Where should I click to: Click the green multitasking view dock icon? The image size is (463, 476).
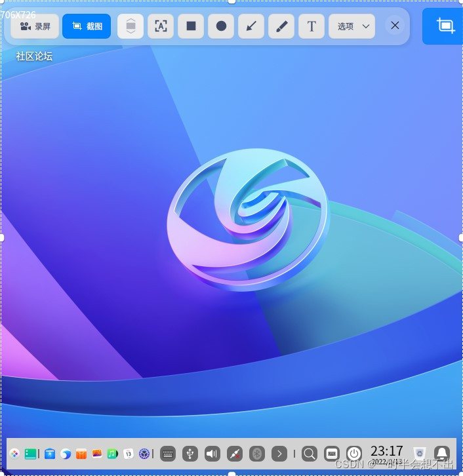pyautogui.click(x=30, y=454)
